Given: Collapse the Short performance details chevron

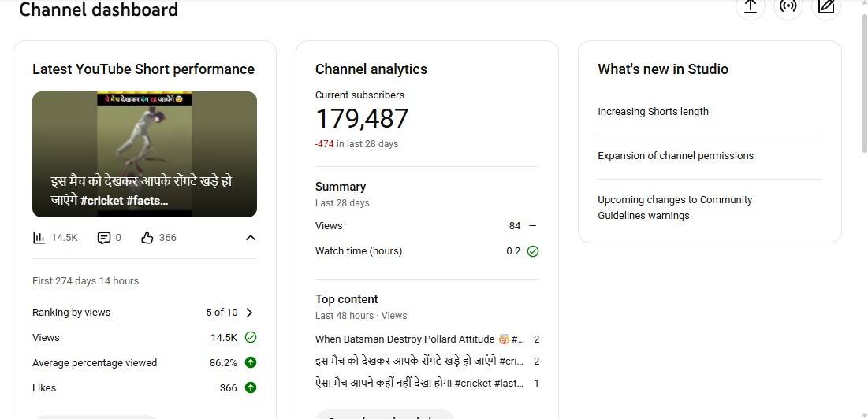Looking at the screenshot, I should (251, 238).
